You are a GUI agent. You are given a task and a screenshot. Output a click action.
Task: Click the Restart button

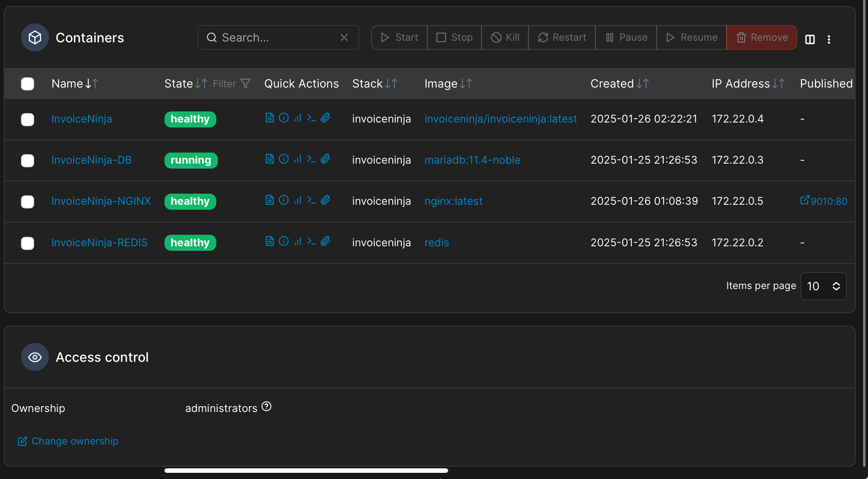click(562, 37)
